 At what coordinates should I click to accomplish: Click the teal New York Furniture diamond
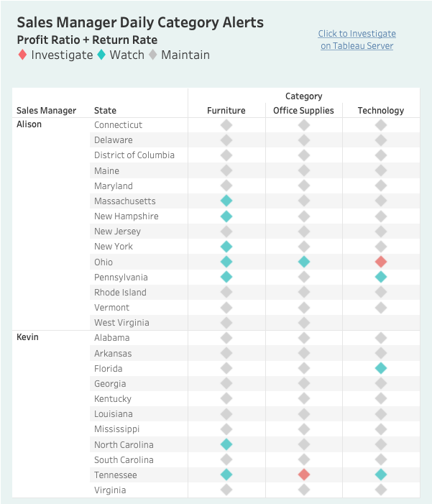point(226,247)
